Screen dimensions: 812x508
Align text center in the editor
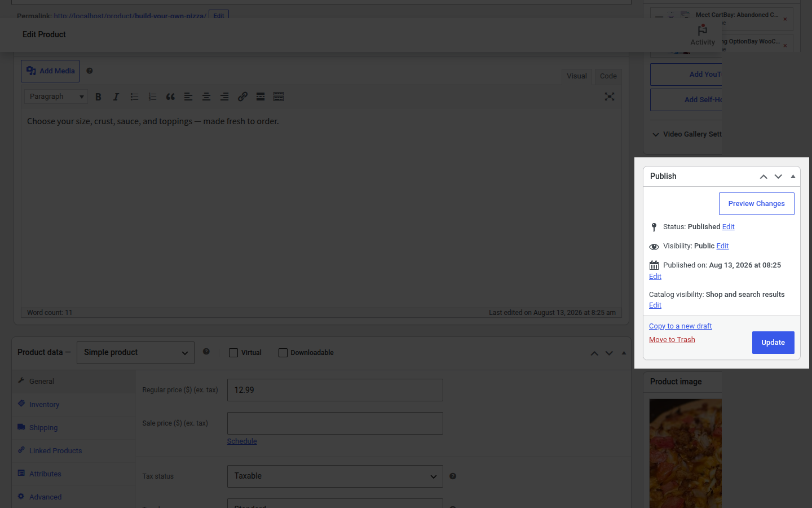coord(206,97)
